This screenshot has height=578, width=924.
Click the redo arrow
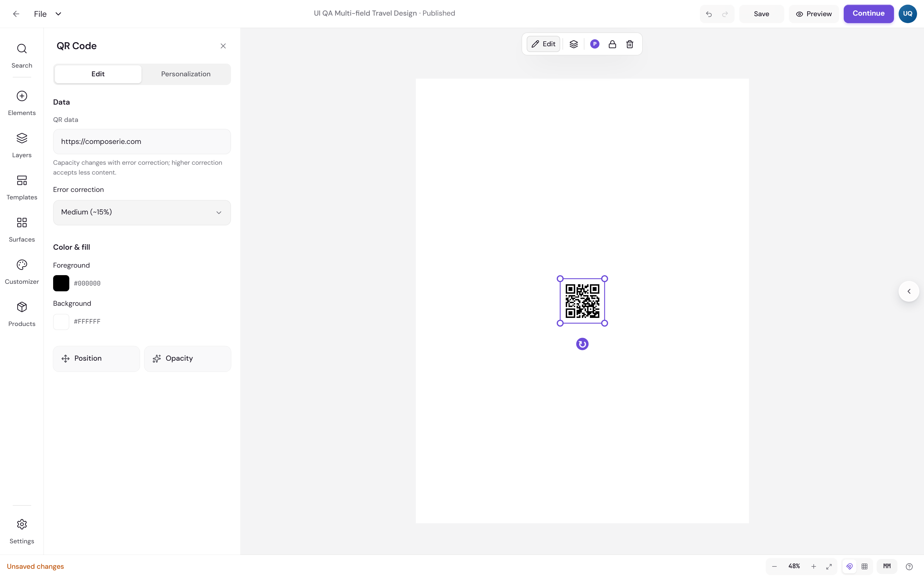(725, 14)
